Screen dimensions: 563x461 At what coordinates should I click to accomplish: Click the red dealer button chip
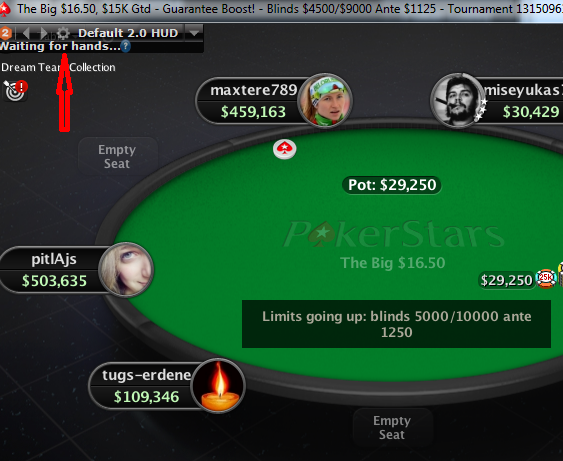click(x=285, y=149)
